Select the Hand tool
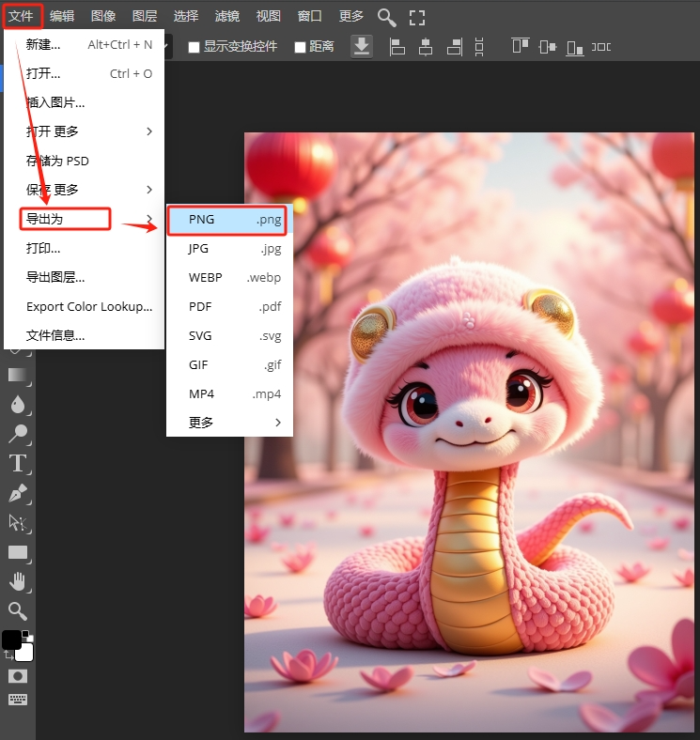This screenshot has width=700, height=740. 18,582
